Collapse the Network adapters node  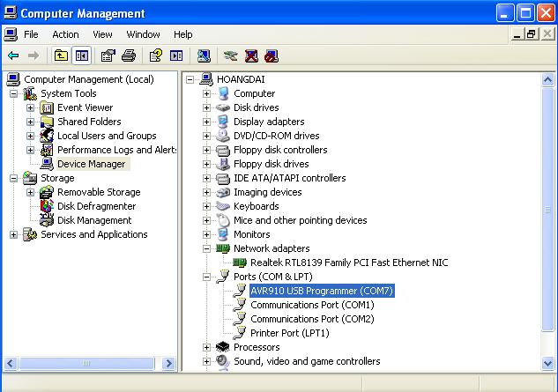tap(207, 248)
